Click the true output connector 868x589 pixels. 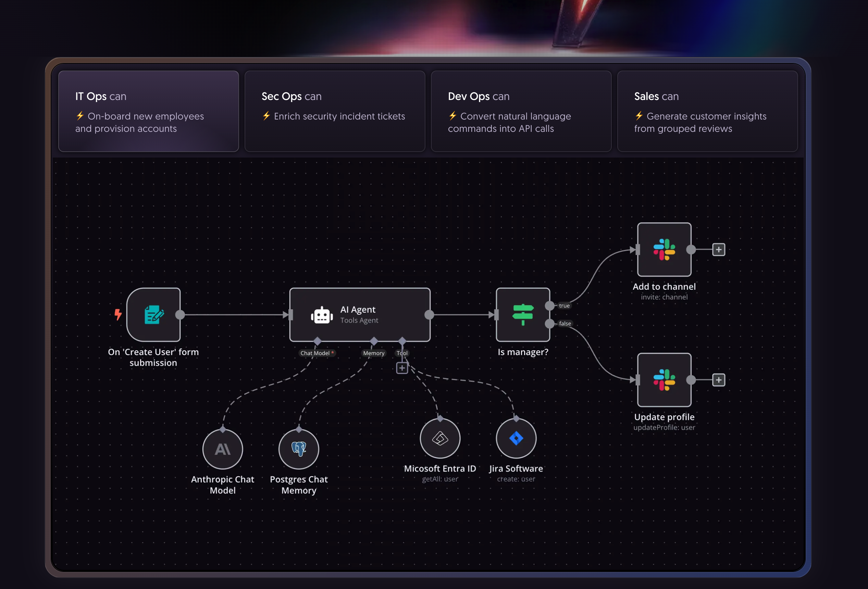coord(549,305)
